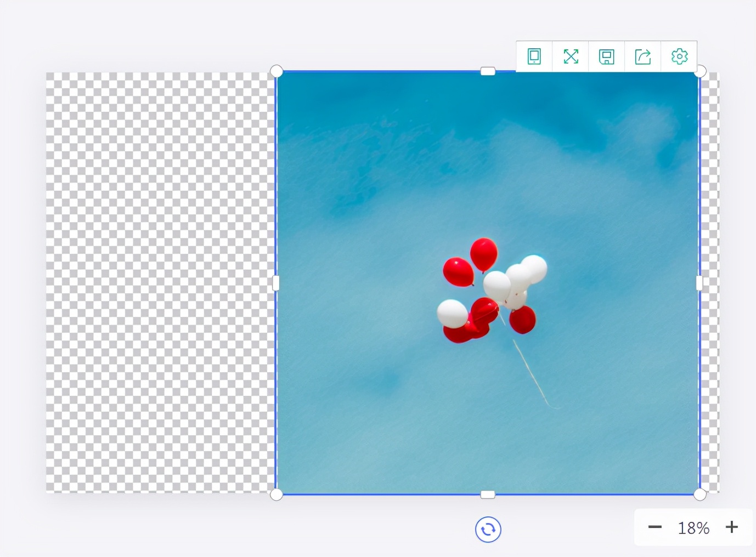The height and width of the screenshot is (557, 756).
Task: Click the 18% zoom level value
Action: (693, 528)
